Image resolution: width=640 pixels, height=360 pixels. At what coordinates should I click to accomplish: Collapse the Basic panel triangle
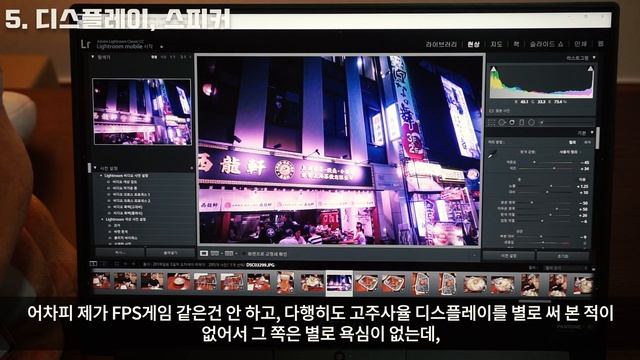592,133
